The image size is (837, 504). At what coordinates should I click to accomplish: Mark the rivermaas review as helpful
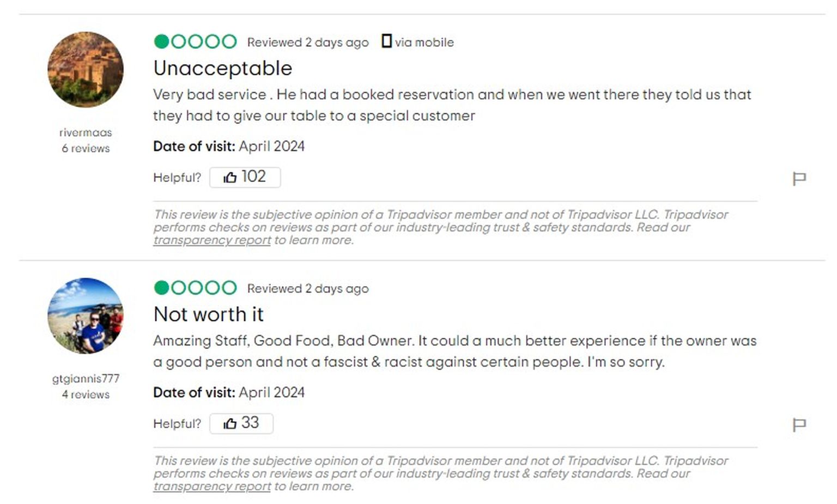tap(245, 178)
